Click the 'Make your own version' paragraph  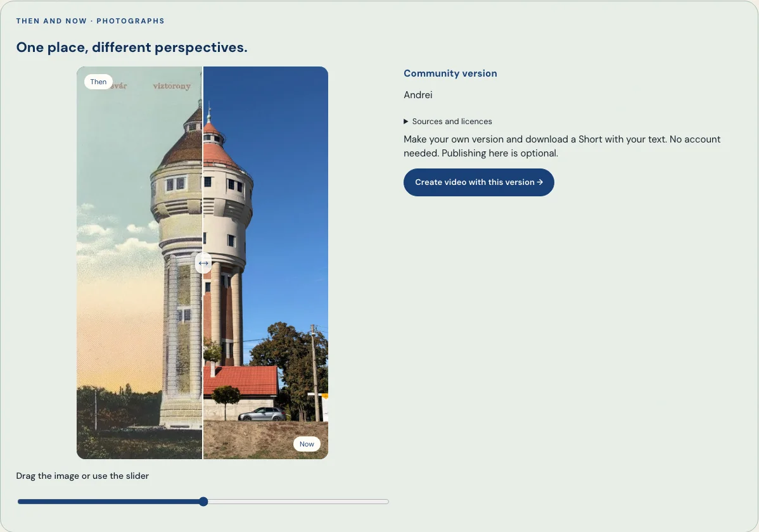pyautogui.click(x=562, y=146)
